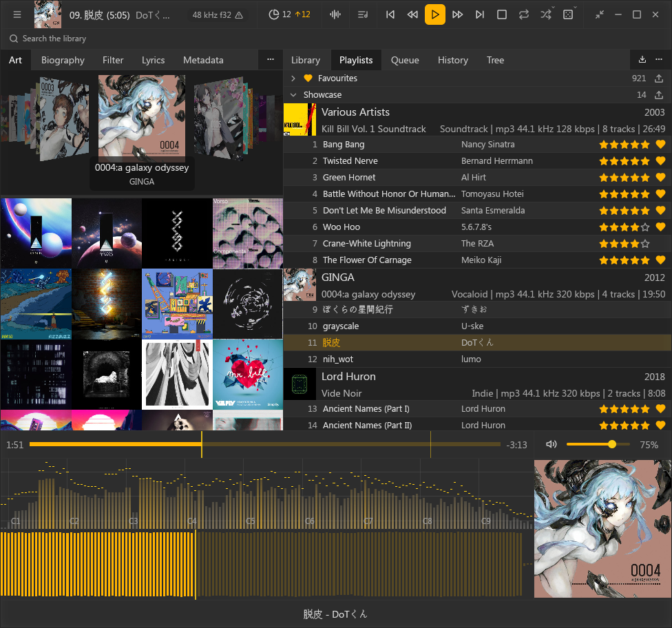672x628 pixels.
Task: Toggle favourite heart on Bang Bang
Action: tap(660, 145)
